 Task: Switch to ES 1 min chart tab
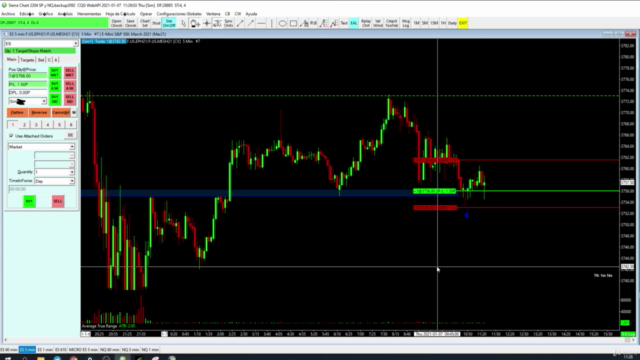pyautogui.click(x=45, y=350)
